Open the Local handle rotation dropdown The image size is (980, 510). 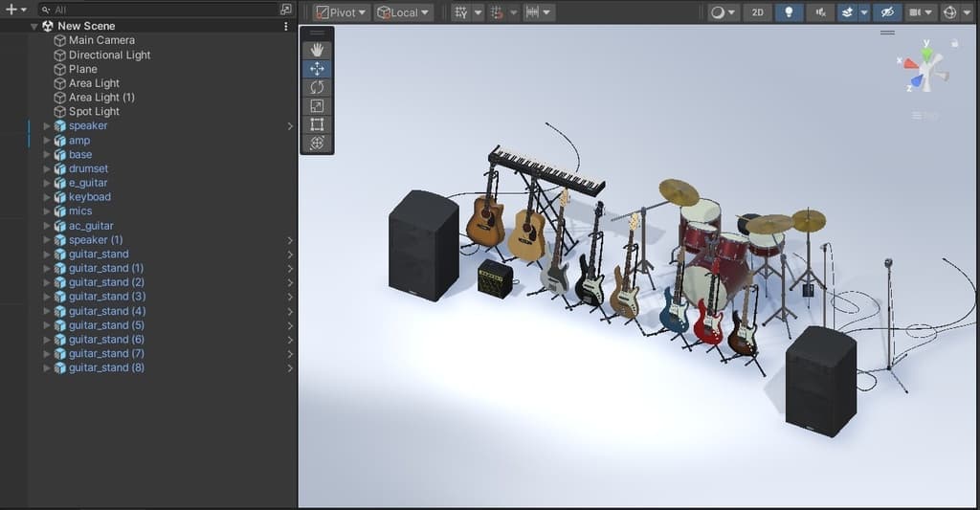coord(403,12)
